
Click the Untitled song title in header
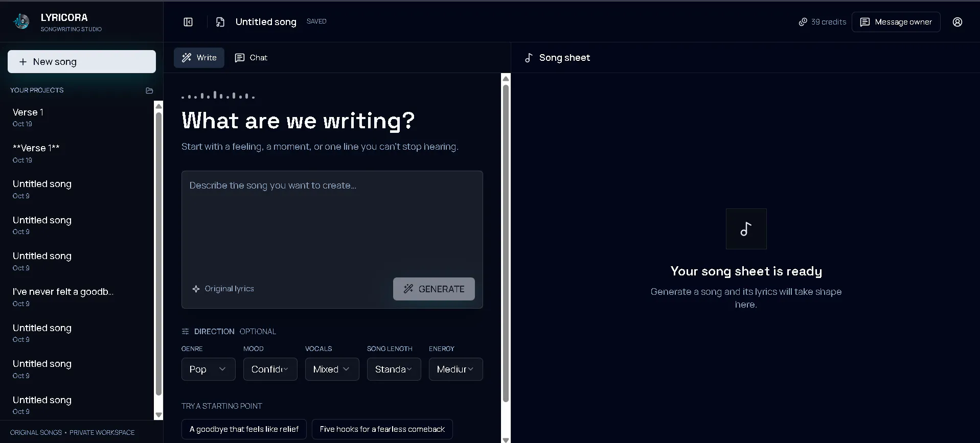tap(266, 22)
